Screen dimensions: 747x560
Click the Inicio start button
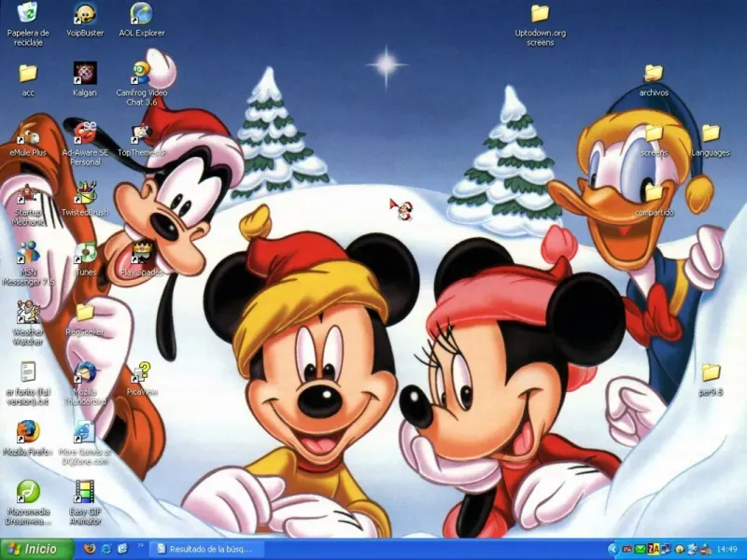pyautogui.click(x=36, y=549)
